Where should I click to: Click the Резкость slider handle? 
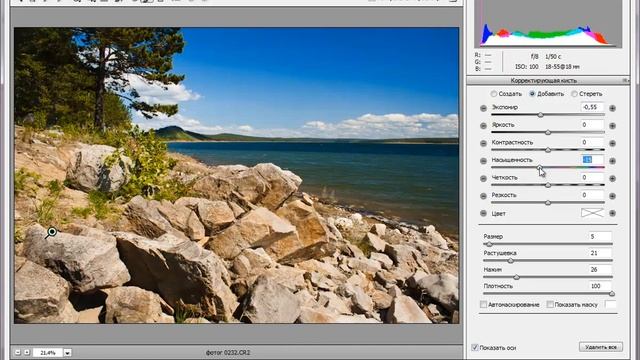tap(548, 202)
